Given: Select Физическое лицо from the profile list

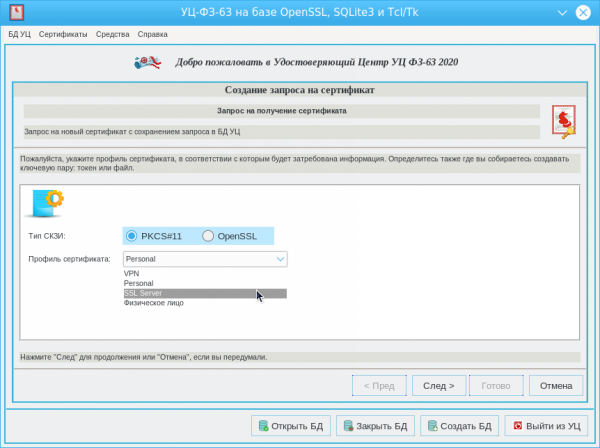Looking at the screenshot, I should point(153,303).
